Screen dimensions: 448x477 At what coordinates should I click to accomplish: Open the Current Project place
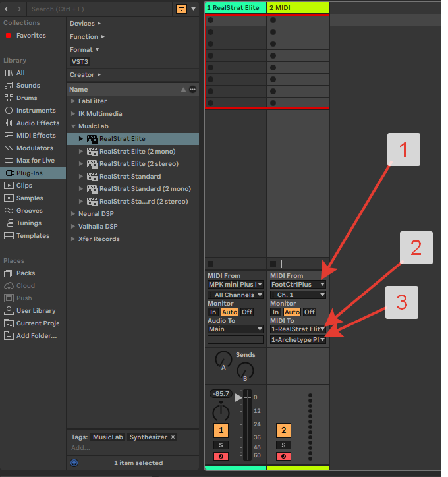38,323
